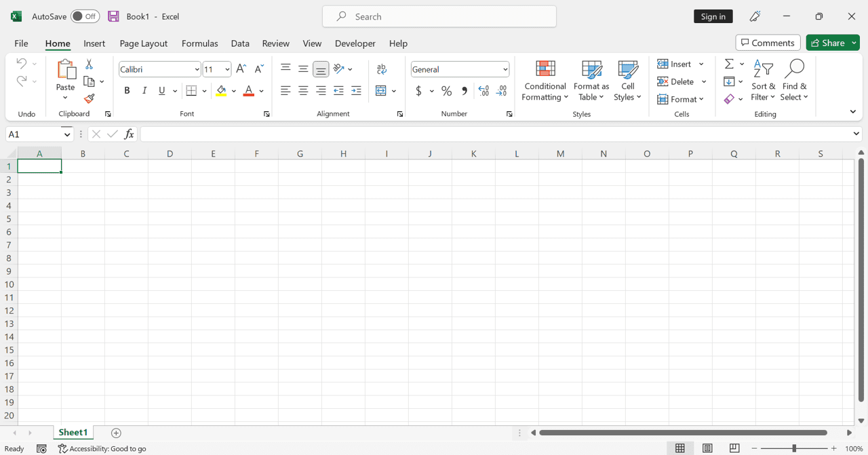Open the Comments panel
The height and width of the screenshot is (455, 868).
(x=768, y=42)
